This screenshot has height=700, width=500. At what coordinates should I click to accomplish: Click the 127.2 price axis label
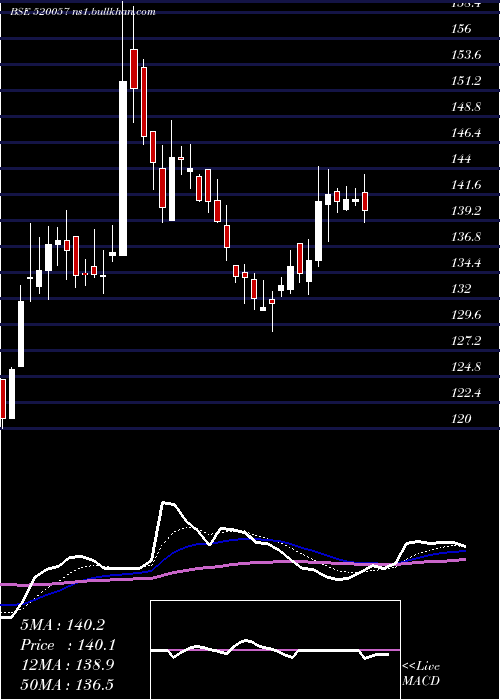coord(466,341)
